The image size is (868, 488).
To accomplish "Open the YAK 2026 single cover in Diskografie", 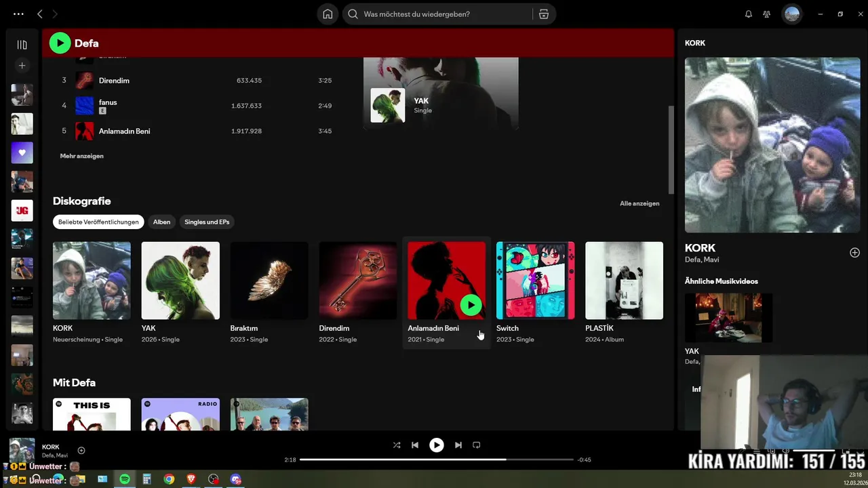I will [x=180, y=281].
